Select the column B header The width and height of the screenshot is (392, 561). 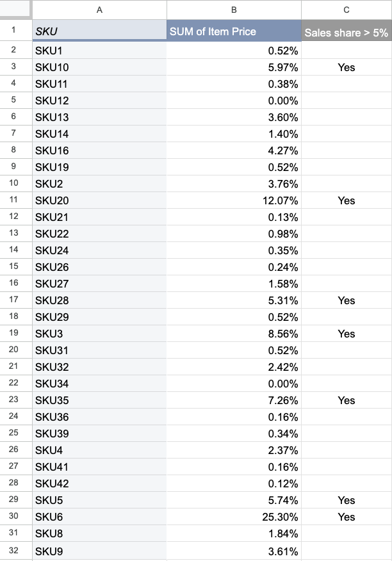pos(234,10)
